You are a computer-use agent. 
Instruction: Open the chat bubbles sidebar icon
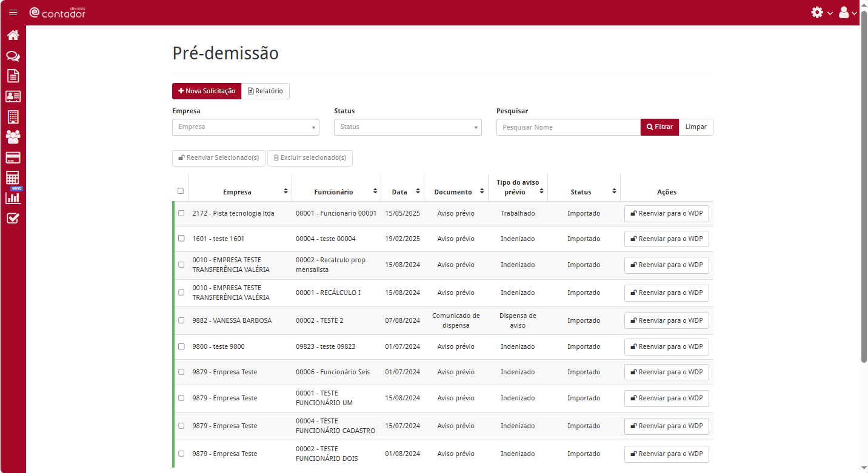tap(13, 56)
